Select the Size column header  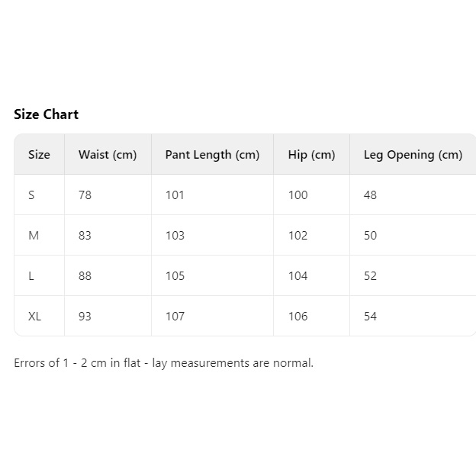tap(39, 155)
